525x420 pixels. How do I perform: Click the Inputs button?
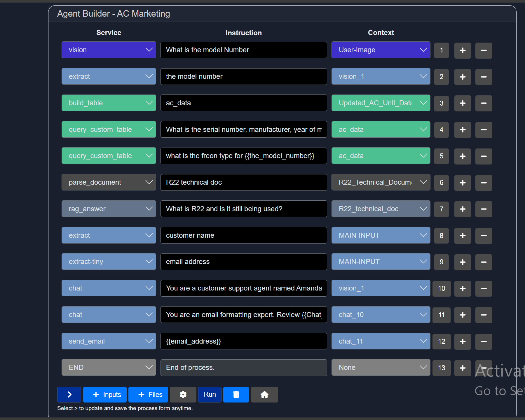(x=105, y=395)
